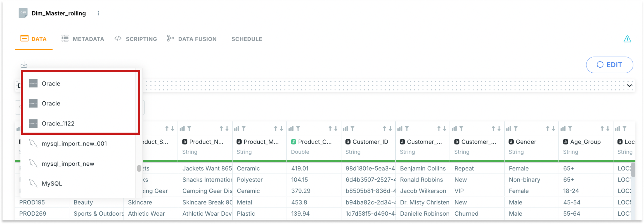Click the dropdown list scrollbar thumb

[139, 168]
